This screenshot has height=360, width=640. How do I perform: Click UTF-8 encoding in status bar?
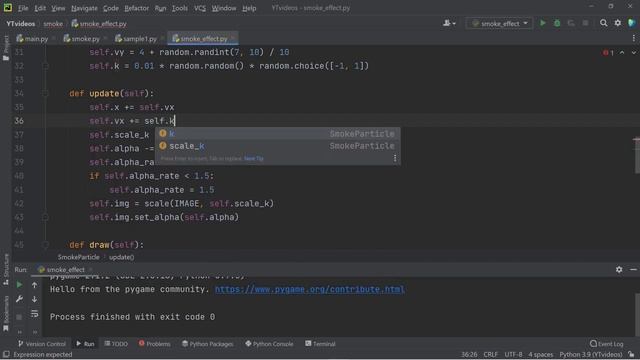[513, 355]
